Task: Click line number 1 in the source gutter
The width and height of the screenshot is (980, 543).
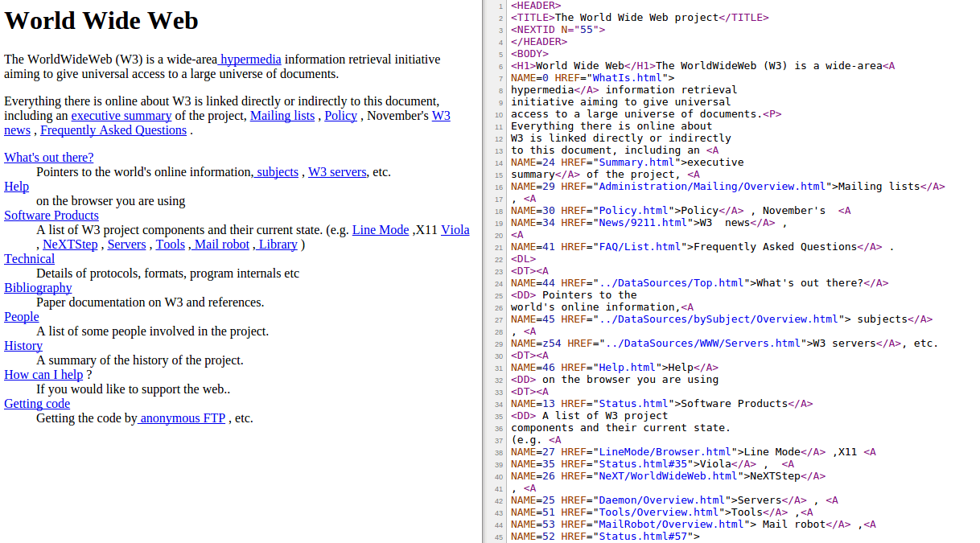Action: coord(502,5)
